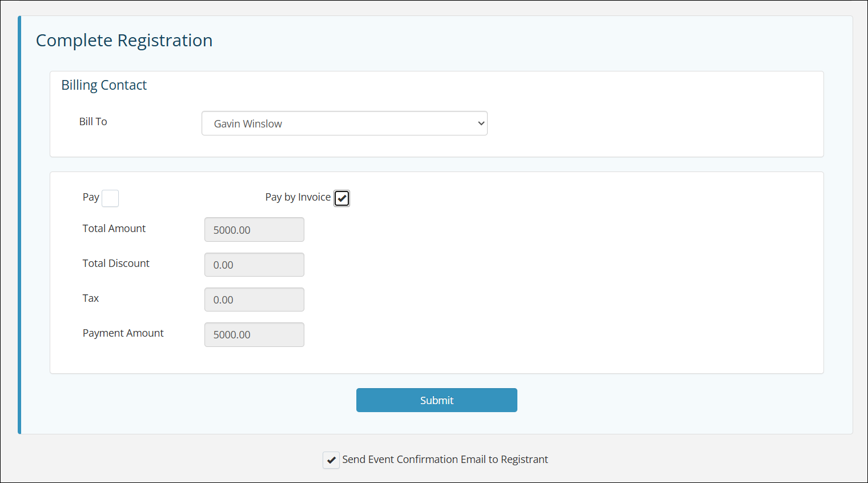Click the Billing Contact section title
The height and width of the screenshot is (483, 868).
click(x=104, y=85)
